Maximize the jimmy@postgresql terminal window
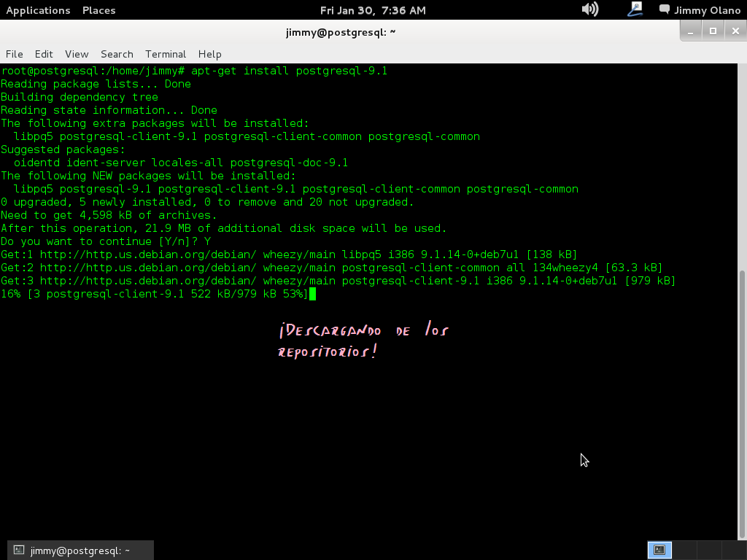747x560 pixels. click(x=713, y=31)
